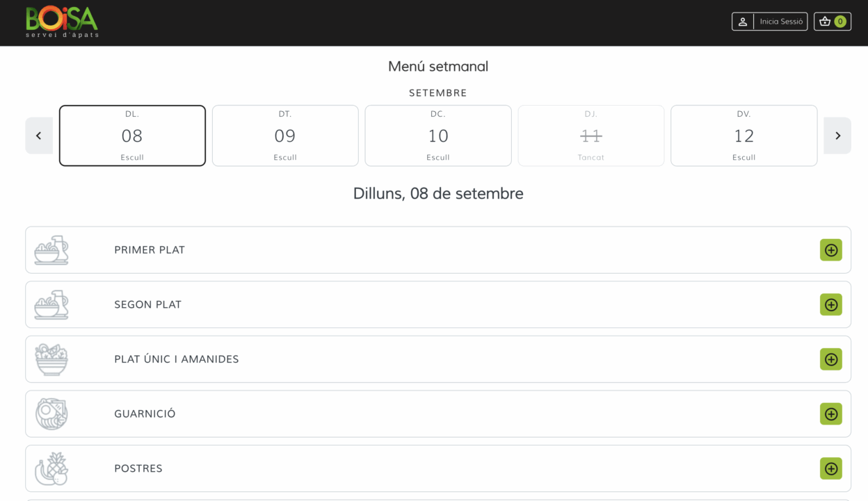Open the shopping basket icon
The image size is (868, 501).
(x=825, y=22)
